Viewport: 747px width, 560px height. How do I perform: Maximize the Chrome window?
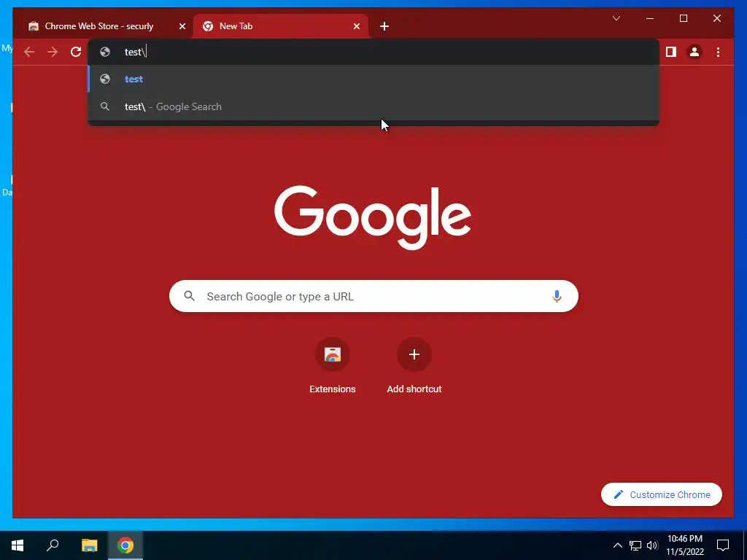click(683, 18)
